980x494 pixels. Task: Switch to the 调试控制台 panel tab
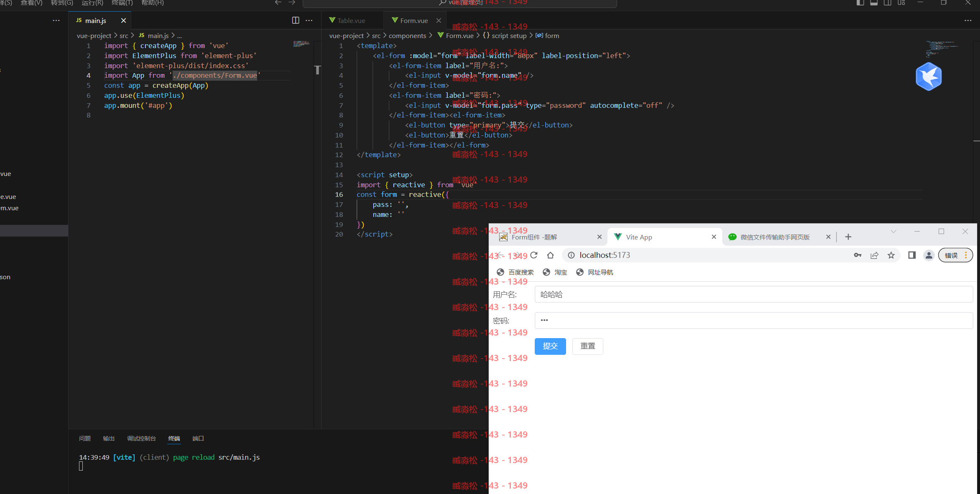pos(141,438)
